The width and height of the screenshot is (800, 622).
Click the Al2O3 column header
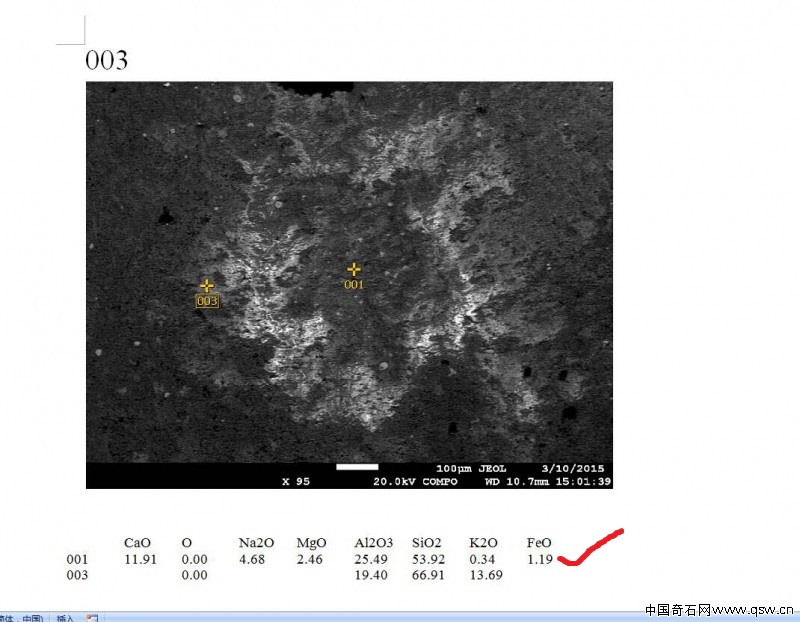click(x=373, y=542)
